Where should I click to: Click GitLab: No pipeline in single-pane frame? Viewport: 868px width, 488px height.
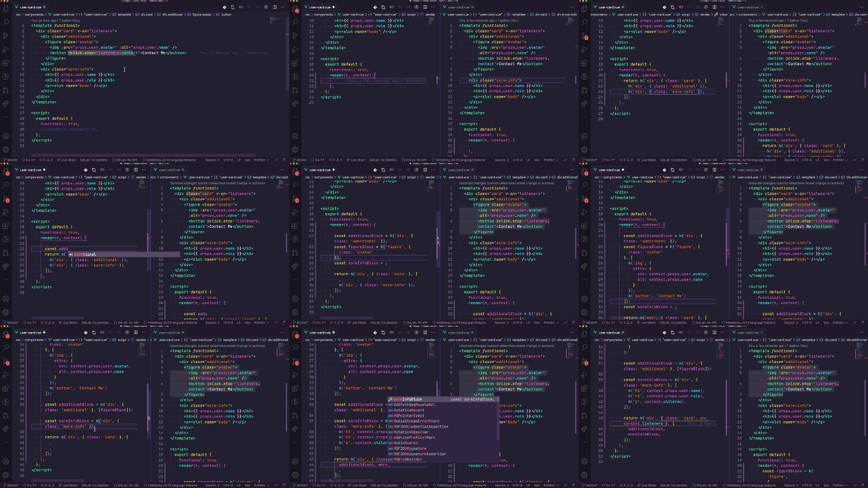pyautogui.click(x=94, y=160)
